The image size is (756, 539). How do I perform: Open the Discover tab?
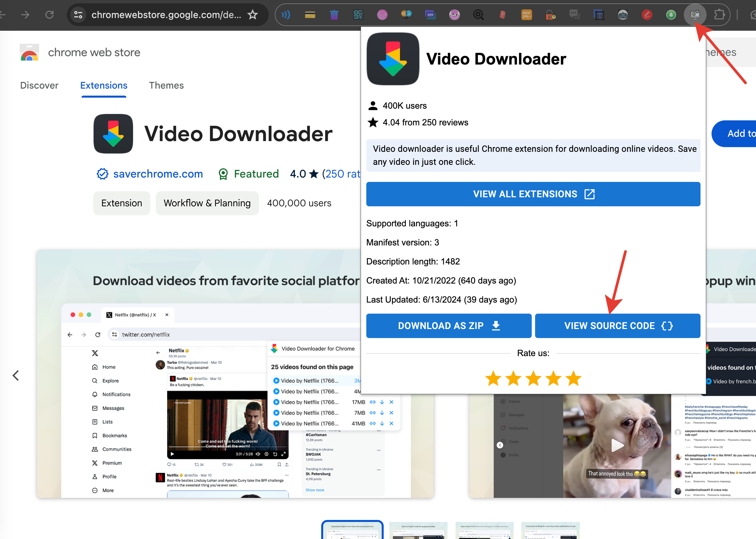click(x=39, y=86)
